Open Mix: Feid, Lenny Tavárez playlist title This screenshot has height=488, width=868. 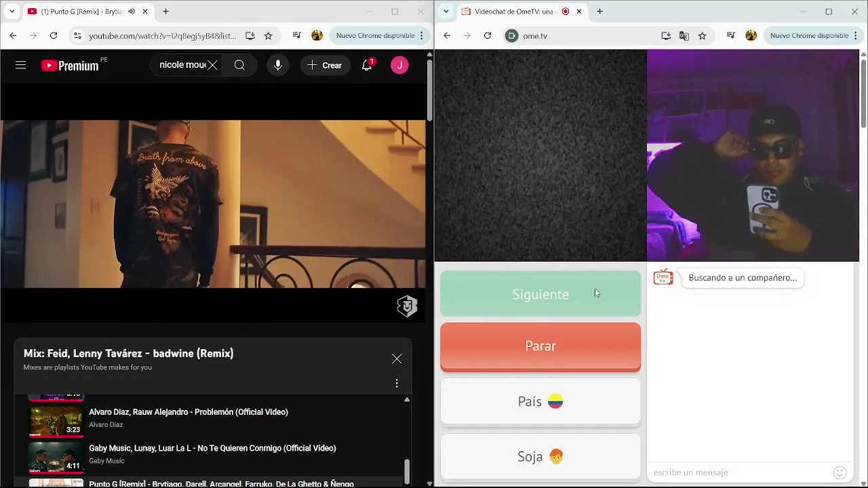(x=128, y=353)
